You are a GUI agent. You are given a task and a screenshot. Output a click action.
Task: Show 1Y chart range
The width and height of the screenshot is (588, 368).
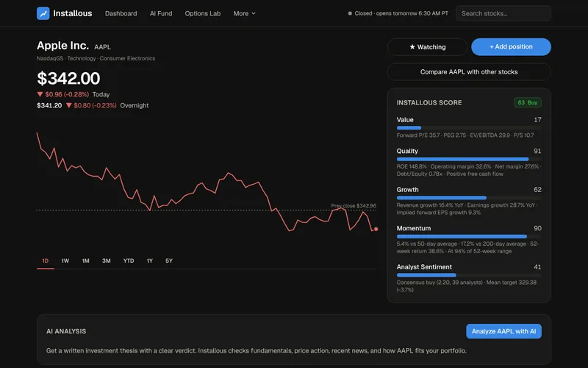tap(150, 261)
